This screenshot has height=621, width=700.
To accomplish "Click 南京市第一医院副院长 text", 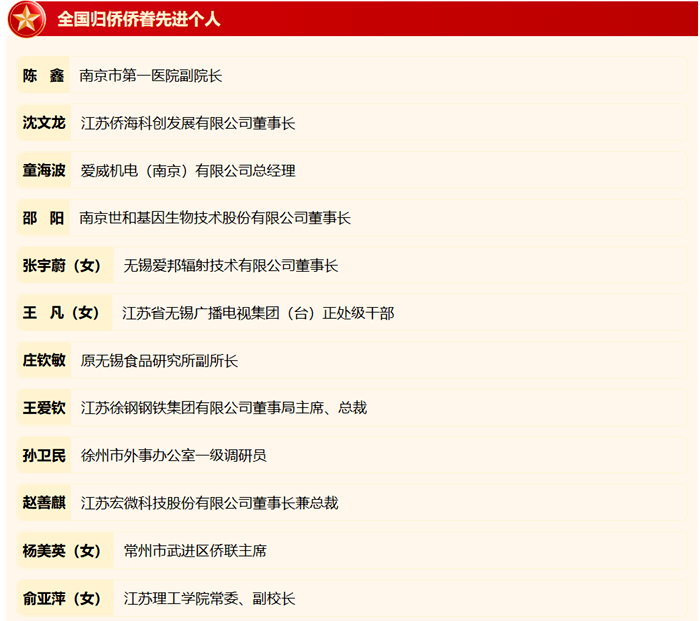I will click(151, 75).
